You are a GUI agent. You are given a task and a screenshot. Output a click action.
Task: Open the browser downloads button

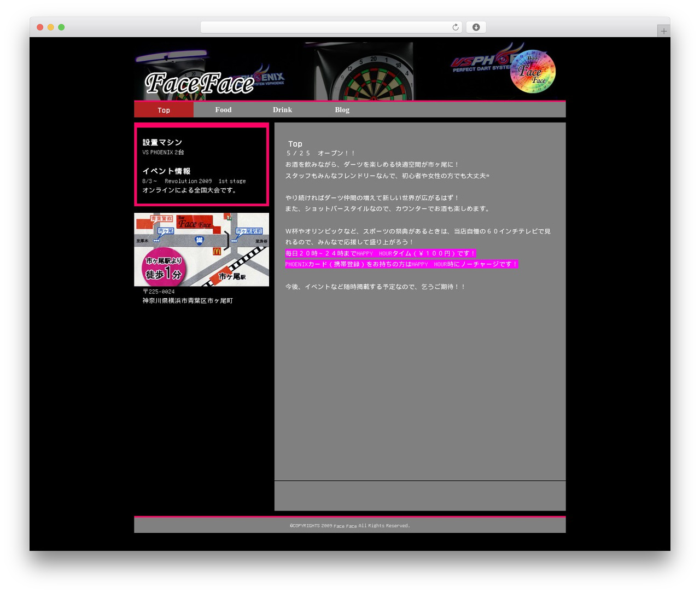click(476, 27)
